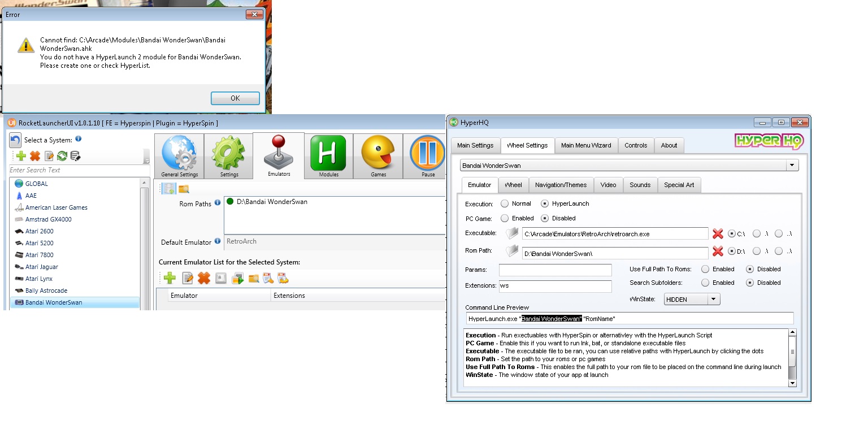Expand the Bandai WonderSwan system dropdown

coord(792,166)
